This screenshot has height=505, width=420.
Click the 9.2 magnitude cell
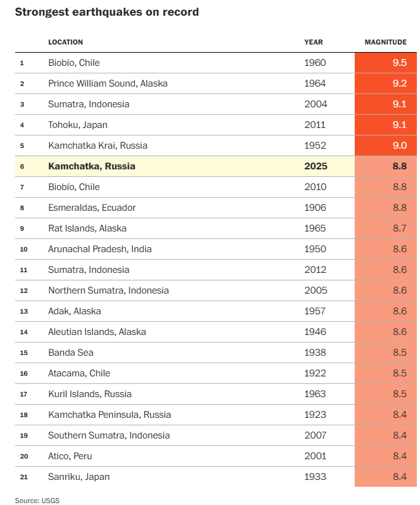(x=386, y=83)
